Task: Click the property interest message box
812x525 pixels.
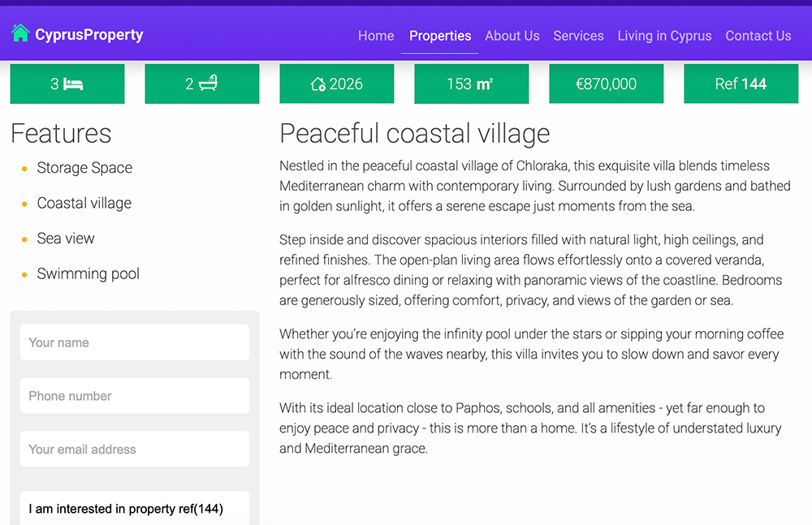Action: 134,509
